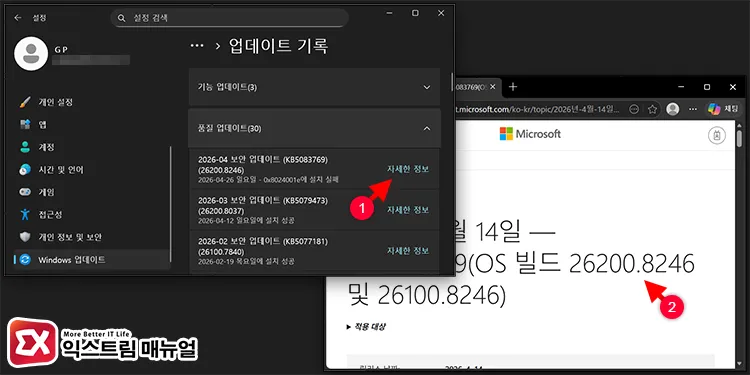The image size is (750, 375).
Task: Click the search magnifier icon in Settings
Action: coord(122,18)
